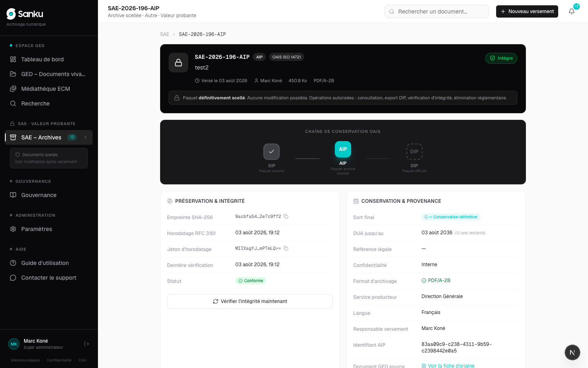The height and width of the screenshot is (368, 588).
Task: Click the highlighted AIP step icon
Action: click(343, 149)
